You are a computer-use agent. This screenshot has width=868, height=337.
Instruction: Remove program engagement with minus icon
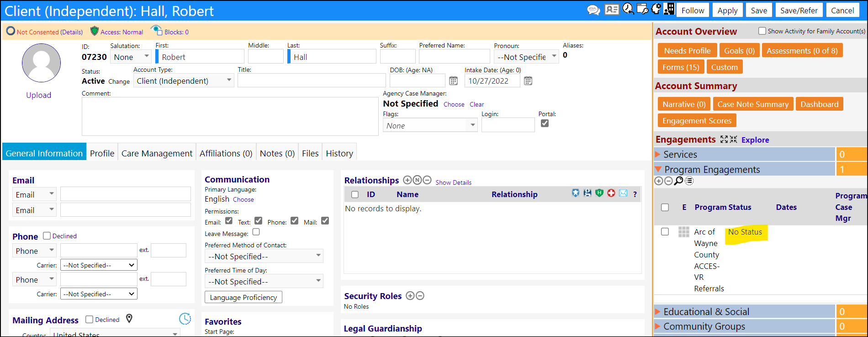pyautogui.click(x=668, y=181)
